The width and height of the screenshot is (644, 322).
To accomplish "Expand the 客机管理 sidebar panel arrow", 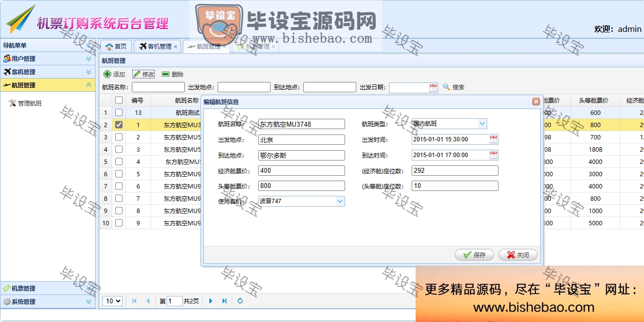I will tap(89, 72).
